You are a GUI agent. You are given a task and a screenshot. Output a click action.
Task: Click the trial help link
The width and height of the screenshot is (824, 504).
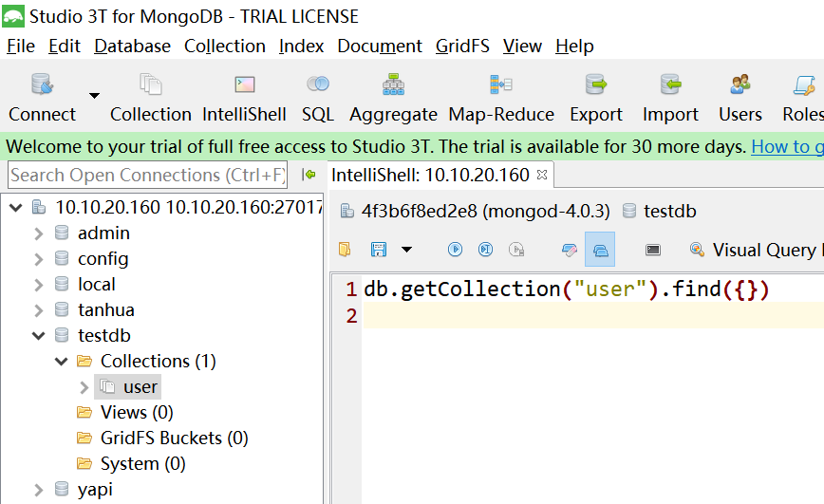[787, 146]
